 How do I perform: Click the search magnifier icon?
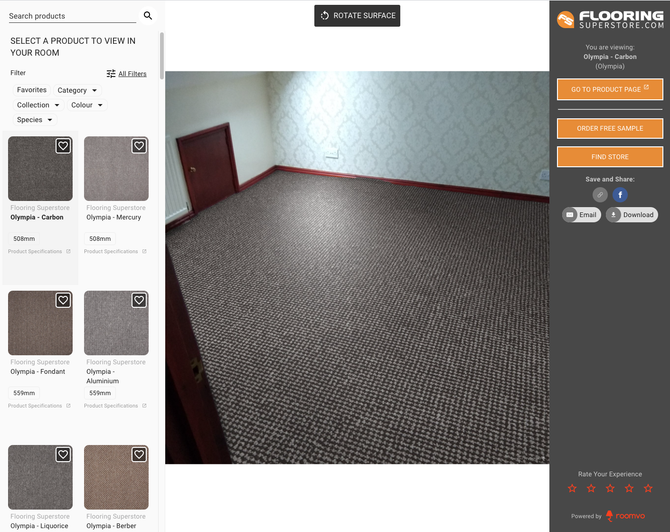pos(148,16)
